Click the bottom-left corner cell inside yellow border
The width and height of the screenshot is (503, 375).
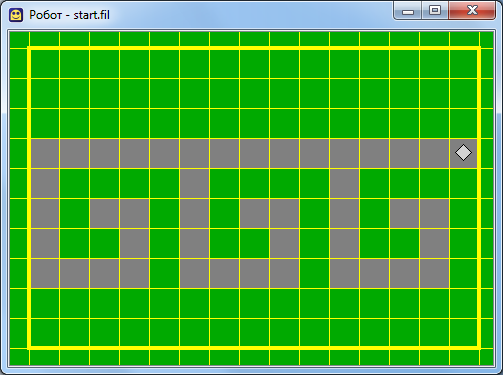coord(45,332)
